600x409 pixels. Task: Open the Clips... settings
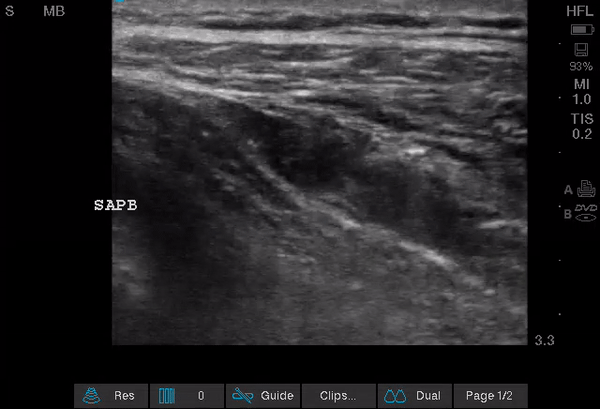[x=339, y=396]
